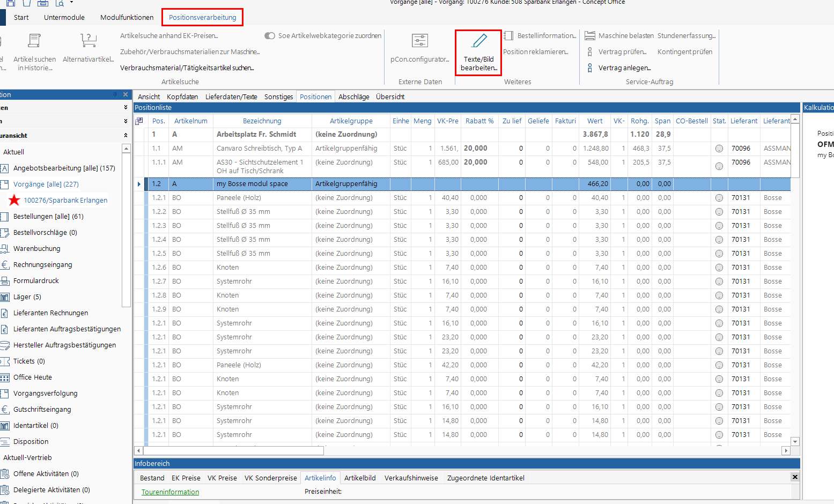The width and height of the screenshot is (834, 504).
Task: Open the Abschläge tab
Action: tap(353, 97)
